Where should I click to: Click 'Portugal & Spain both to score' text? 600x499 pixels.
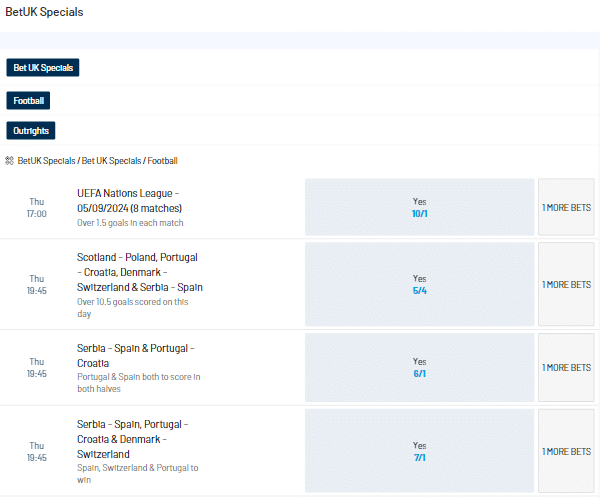click(x=139, y=383)
